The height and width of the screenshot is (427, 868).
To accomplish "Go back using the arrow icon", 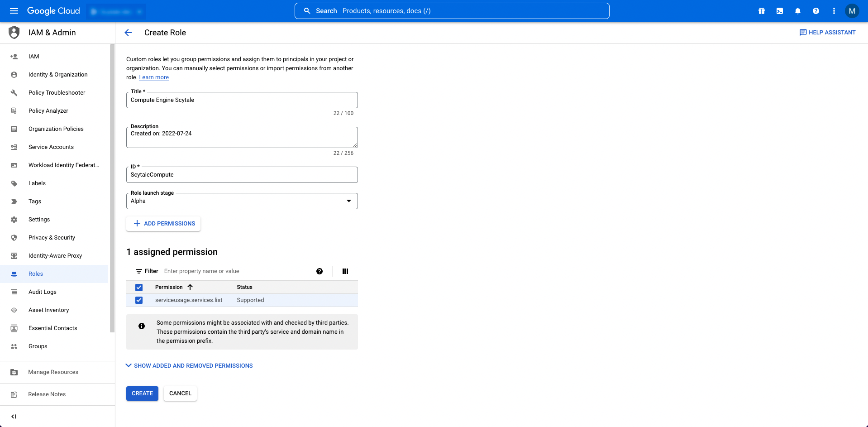I will (x=128, y=33).
